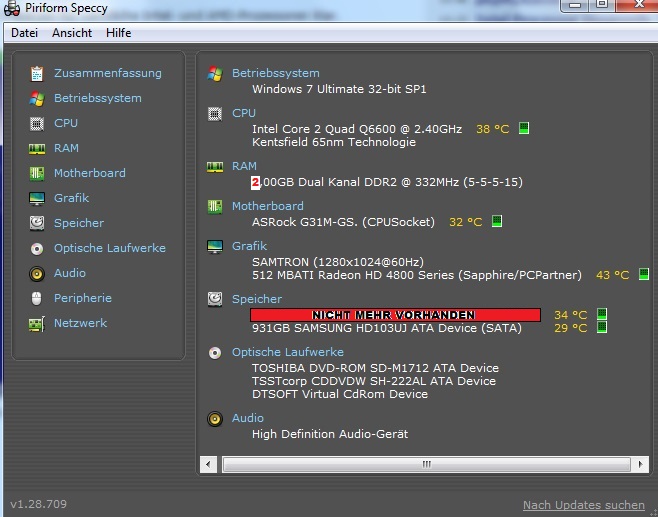Image resolution: width=658 pixels, height=517 pixels.
Task: Click the Grafik monitor icon in sidebar
Action: pyautogui.click(x=37, y=198)
